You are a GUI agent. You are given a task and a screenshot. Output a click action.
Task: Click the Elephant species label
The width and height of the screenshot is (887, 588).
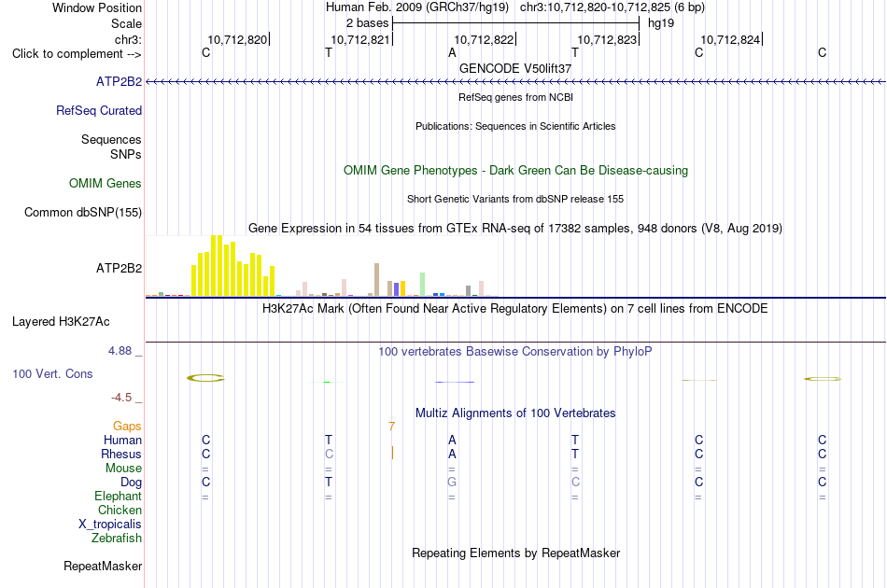click(118, 496)
